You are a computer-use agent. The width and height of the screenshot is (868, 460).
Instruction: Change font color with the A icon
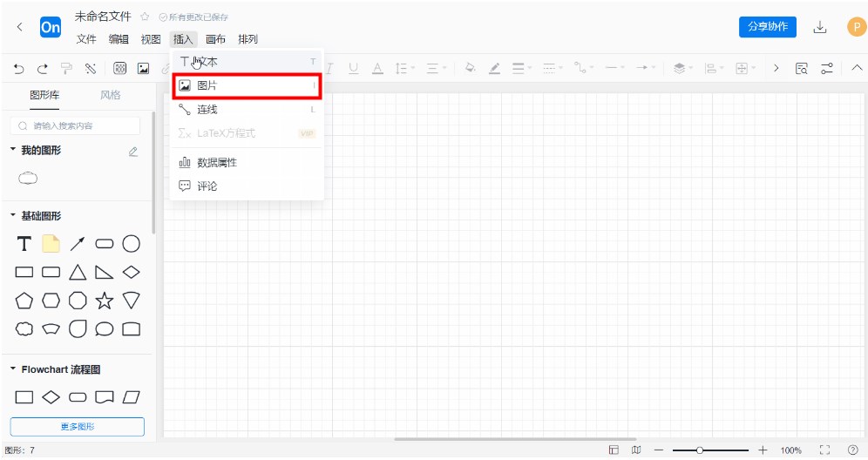(x=377, y=68)
